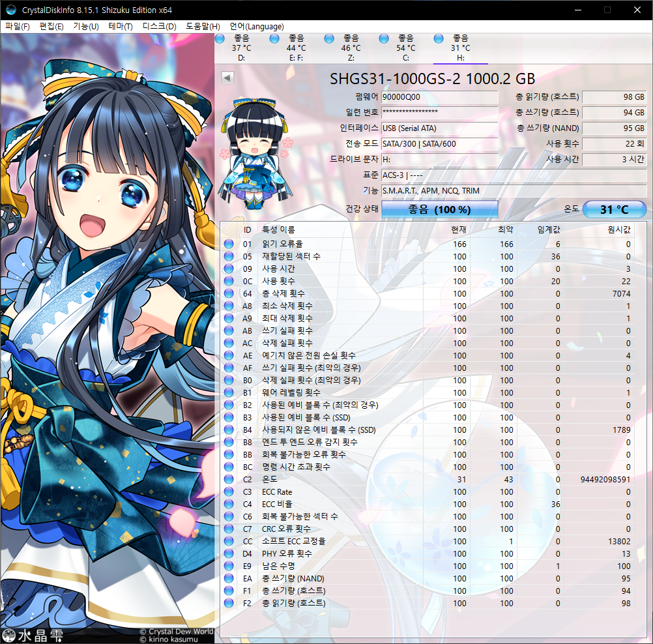This screenshot has height=644, width=653.
Task: Click the status orb for row F2 총 읽기량
Action: [229, 603]
